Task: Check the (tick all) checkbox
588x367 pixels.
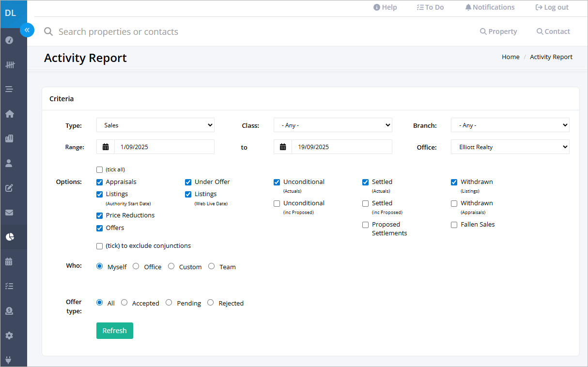Action: [99, 170]
